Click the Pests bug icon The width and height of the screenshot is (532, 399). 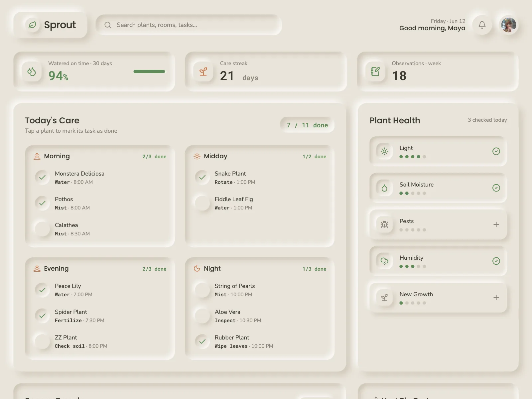pos(384,224)
